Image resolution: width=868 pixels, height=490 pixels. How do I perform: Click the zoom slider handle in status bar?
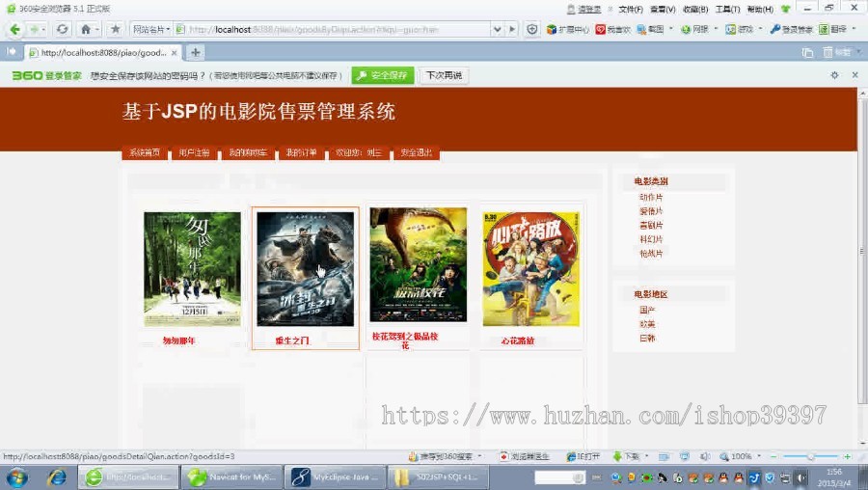pos(810,456)
